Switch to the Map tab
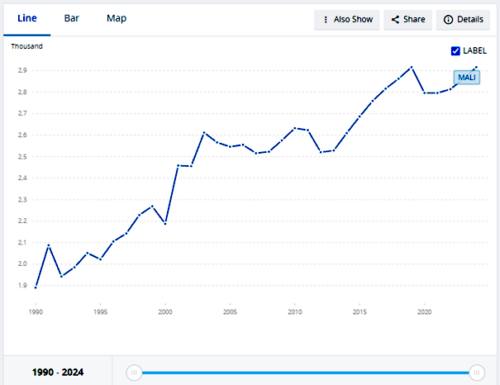 [x=116, y=18]
